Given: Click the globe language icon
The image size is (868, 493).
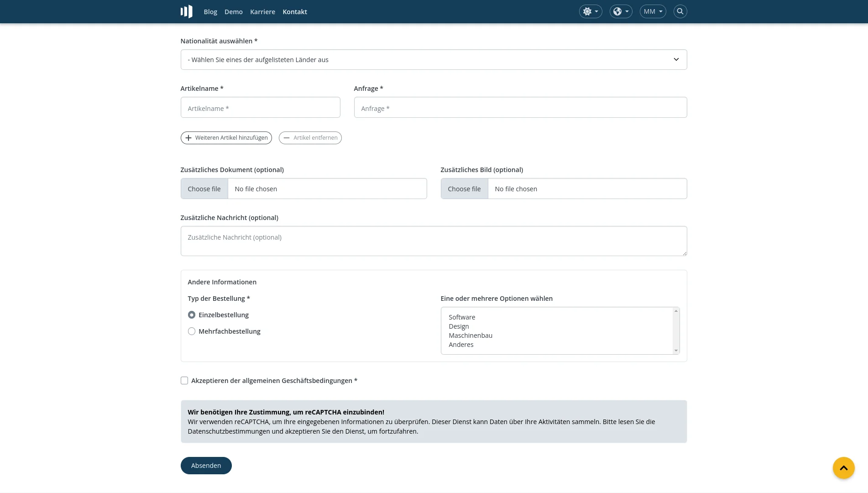Looking at the screenshot, I should tap(617, 11).
